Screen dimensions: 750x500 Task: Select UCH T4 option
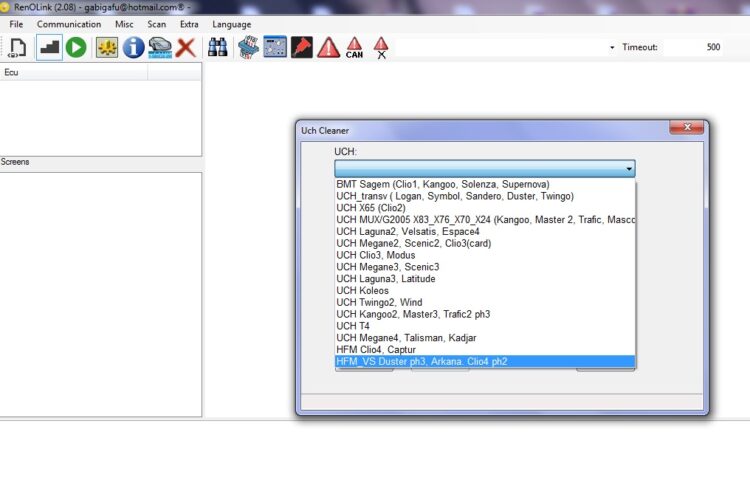pyautogui.click(x=485, y=326)
